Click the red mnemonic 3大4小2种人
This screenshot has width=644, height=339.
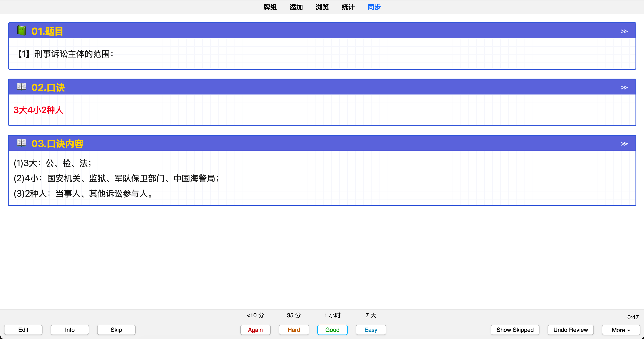click(38, 110)
